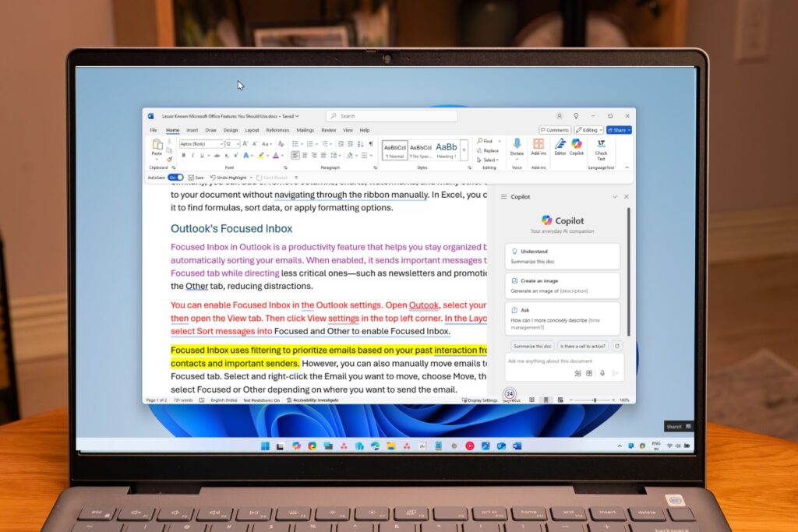This screenshot has height=532, width=798.
Task: Toggle italic formatting
Action: click(193, 155)
